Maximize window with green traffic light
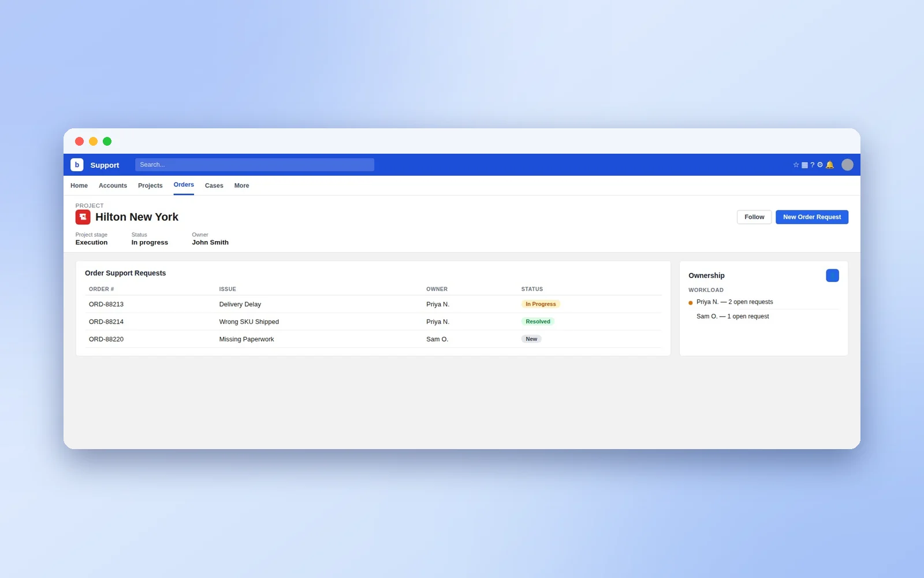924x578 pixels. [x=107, y=141]
